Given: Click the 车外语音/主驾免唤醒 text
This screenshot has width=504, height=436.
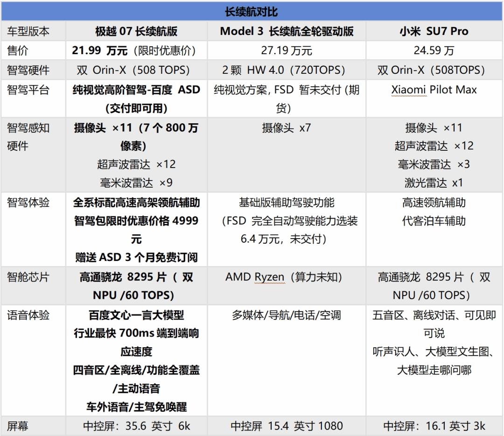Looking at the screenshot, I should [136, 407].
